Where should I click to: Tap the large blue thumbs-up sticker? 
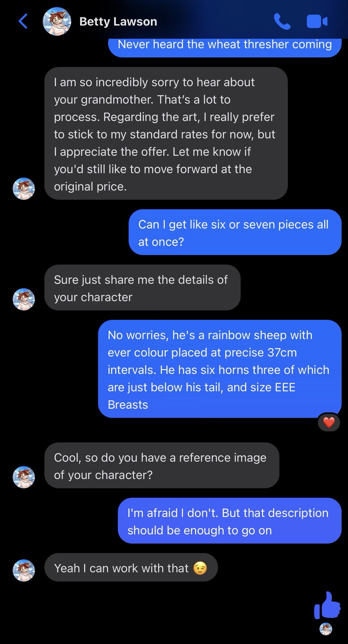click(327, 605)
